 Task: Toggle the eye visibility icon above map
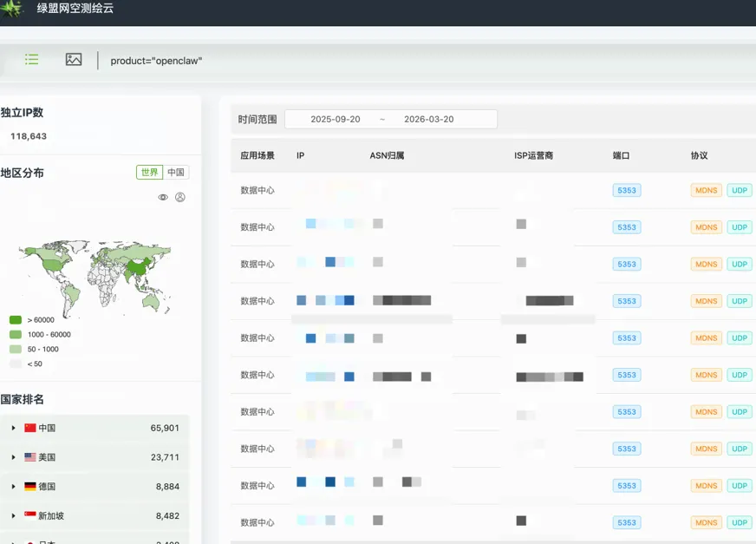tap(163, 197)
